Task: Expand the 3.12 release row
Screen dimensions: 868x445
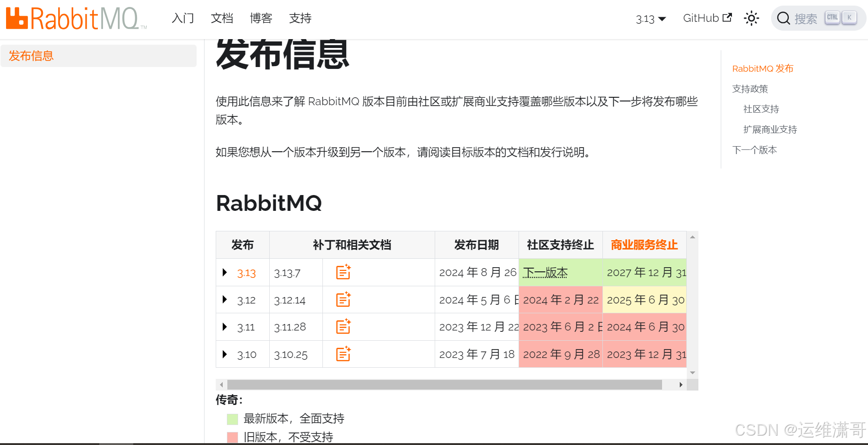Action: 225,299
